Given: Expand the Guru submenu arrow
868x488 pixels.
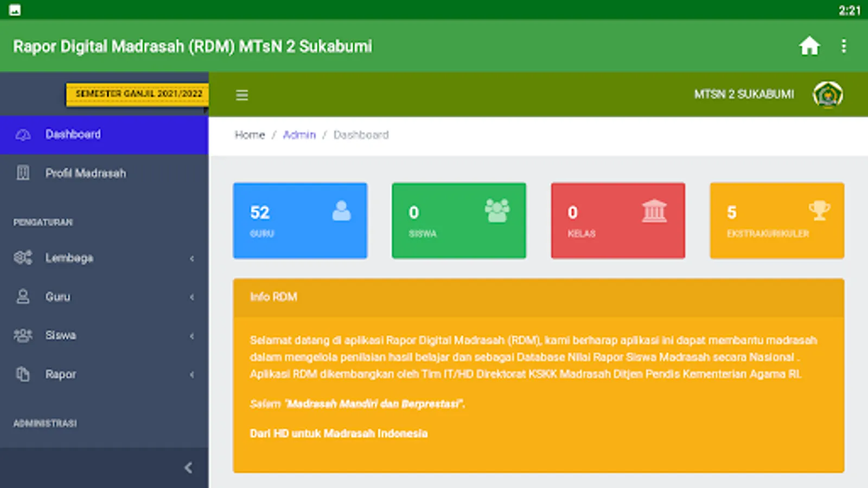Looking at the screenshot, I should click(192, 297).
